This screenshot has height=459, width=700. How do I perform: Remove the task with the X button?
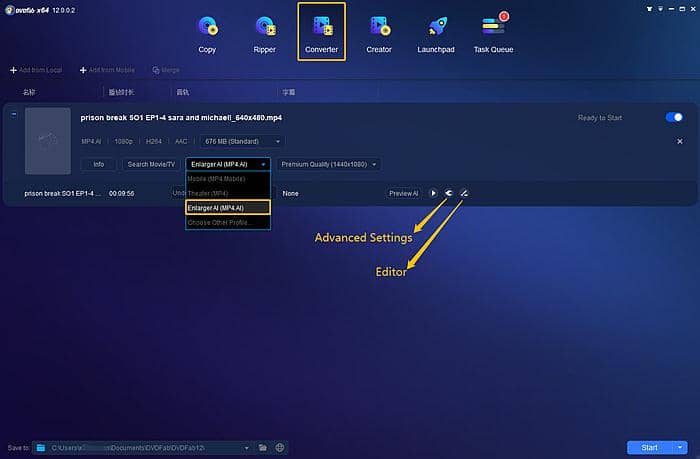click(680, 142)
